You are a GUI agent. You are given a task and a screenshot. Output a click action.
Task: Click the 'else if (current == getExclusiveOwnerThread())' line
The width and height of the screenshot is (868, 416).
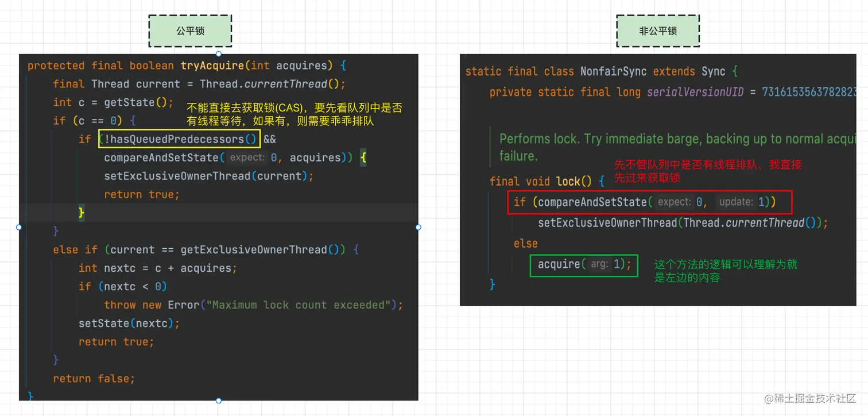(206, 249)
